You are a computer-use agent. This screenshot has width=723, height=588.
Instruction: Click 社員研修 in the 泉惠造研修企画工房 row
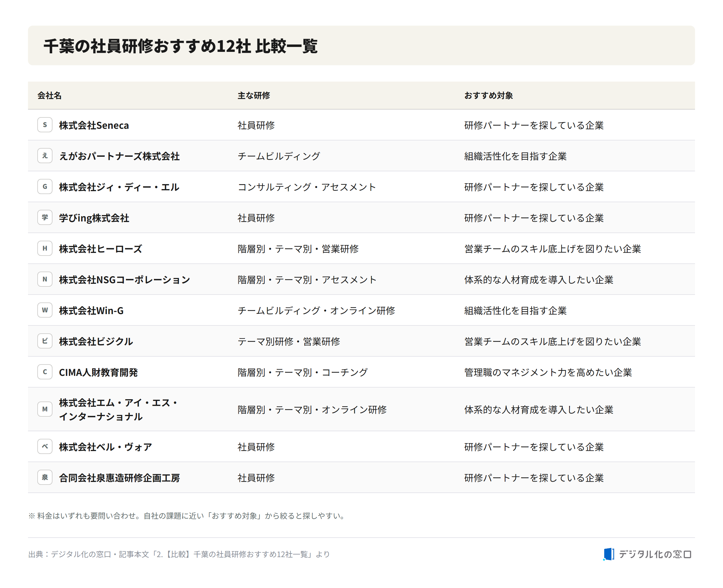pyautogui.click(x=256, y=478)
